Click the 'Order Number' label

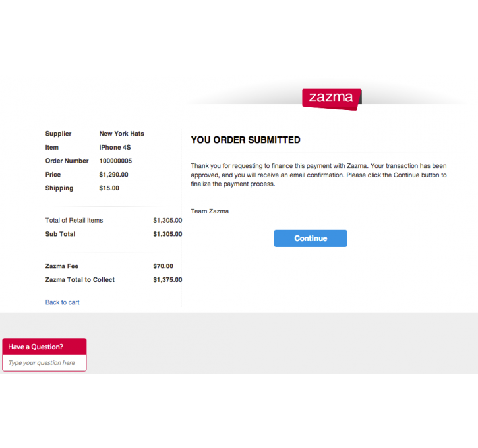click(x=67, y=161)
